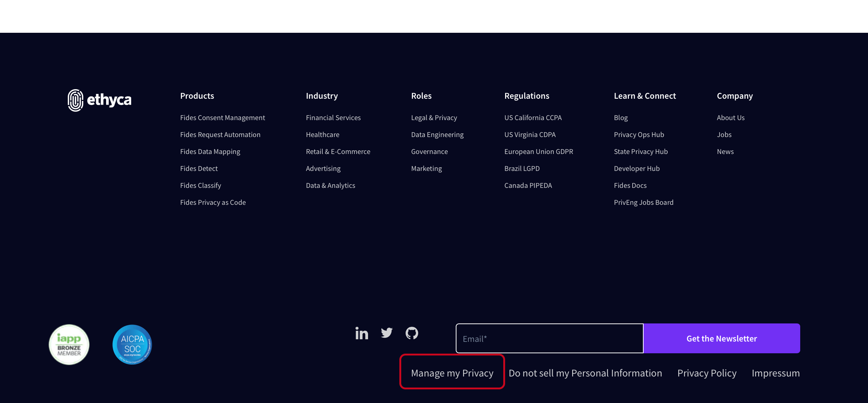868x403 pixels.
Task: Click the Products column heading
Action: coord(197,96)
